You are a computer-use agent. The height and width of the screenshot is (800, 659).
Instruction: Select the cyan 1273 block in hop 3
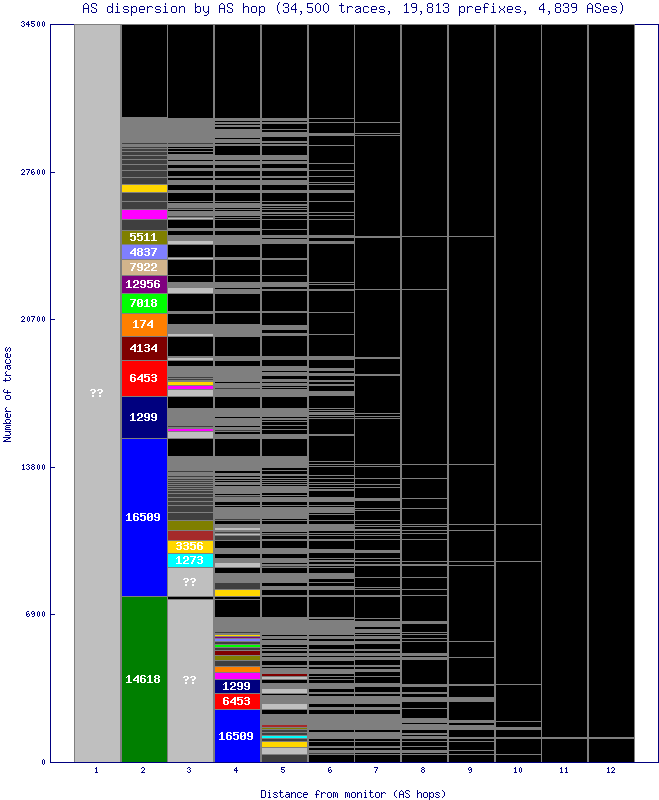point(190,560)
